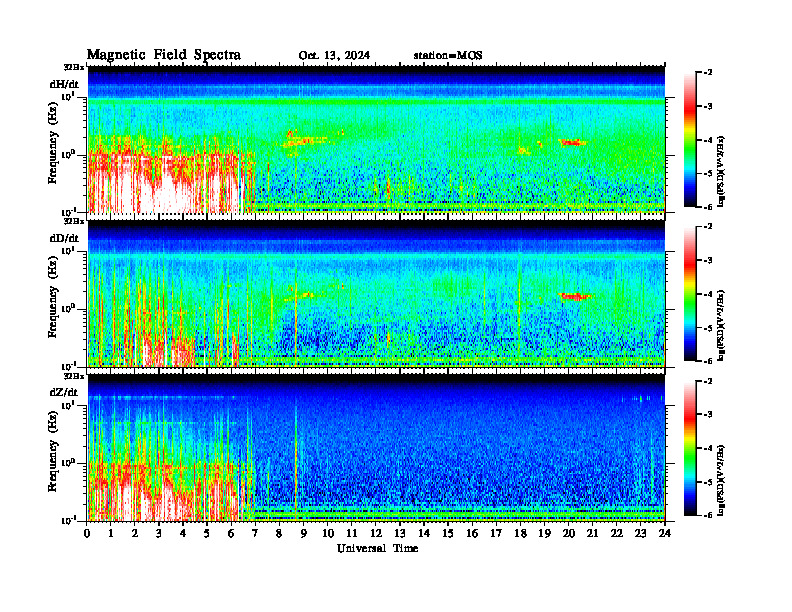
Task: Click the 10^1 frequency tick of the dD/dt panel
Action: [x=68, y=251]
